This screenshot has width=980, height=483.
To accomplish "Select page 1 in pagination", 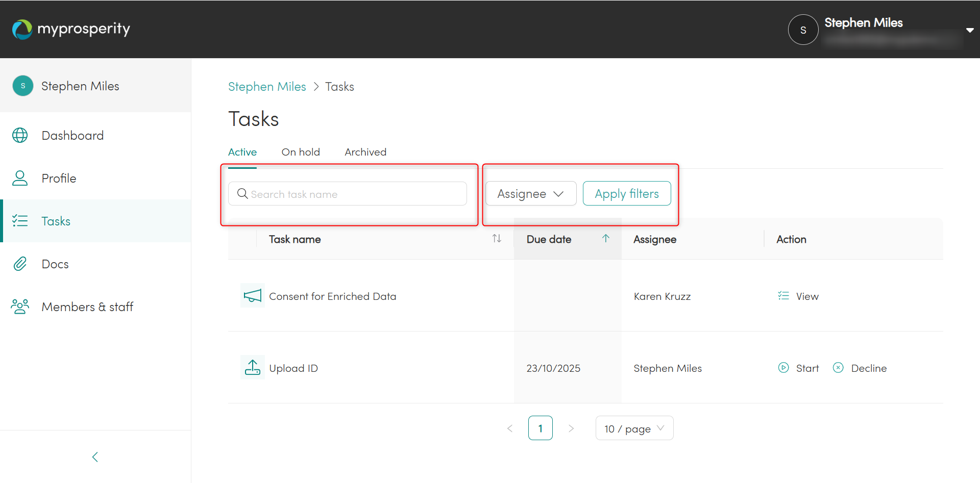I will pyautogui.click(x=541, y=428).
